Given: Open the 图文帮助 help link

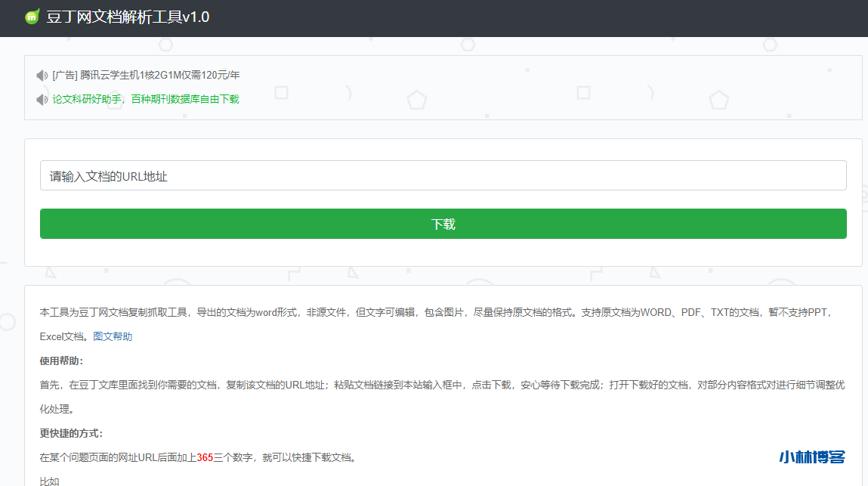Looking at the screenshot, I should click(x=113, y=337).
